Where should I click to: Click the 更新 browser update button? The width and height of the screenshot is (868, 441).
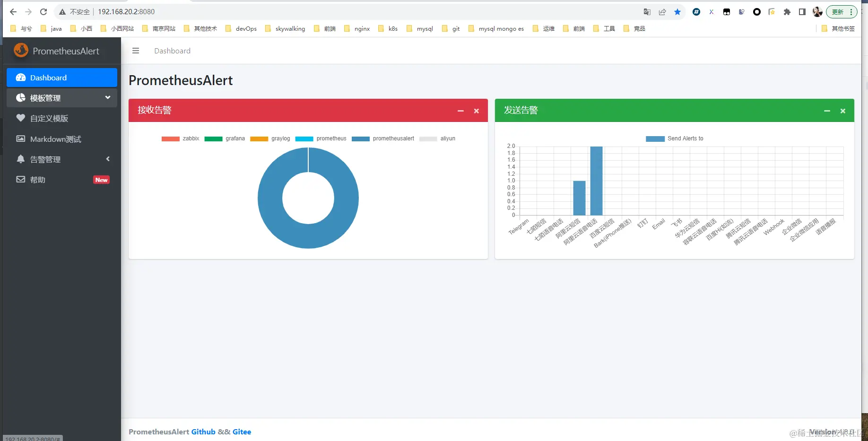click(842, 12)
